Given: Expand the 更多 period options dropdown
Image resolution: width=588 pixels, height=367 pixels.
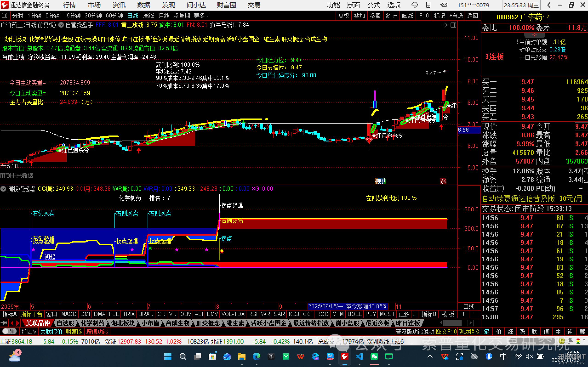Looking at the screenshot, I should [200, 16].
